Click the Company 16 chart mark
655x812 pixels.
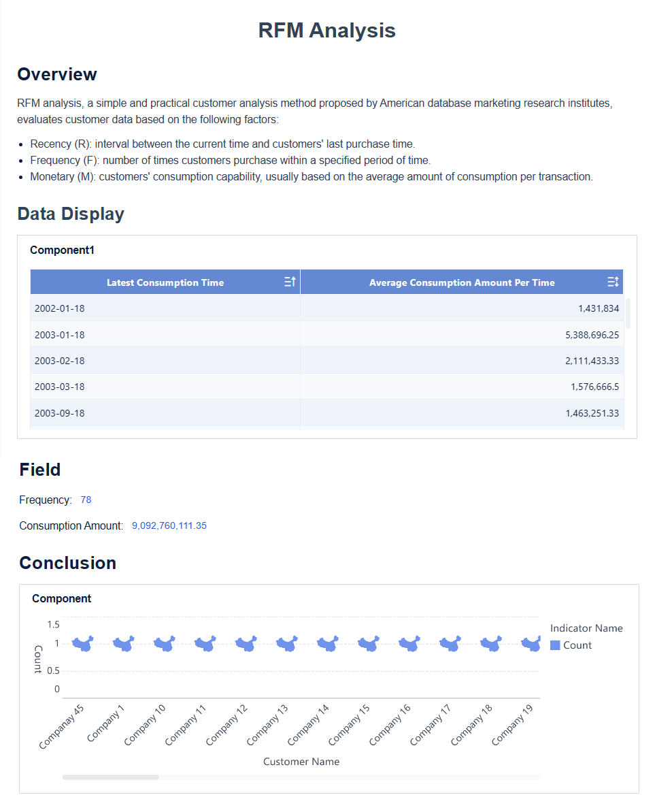point(409,643)
